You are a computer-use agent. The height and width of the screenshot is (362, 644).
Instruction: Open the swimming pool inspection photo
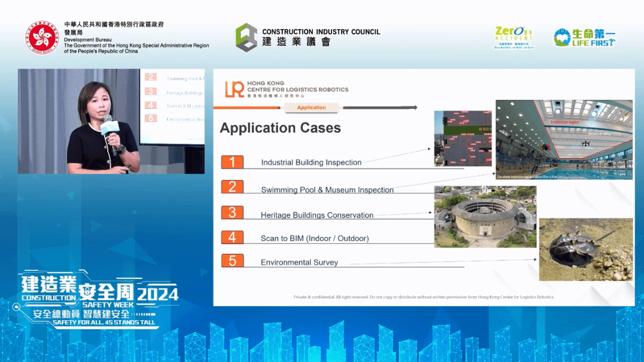pyautogui.click(x=564, y=140)
